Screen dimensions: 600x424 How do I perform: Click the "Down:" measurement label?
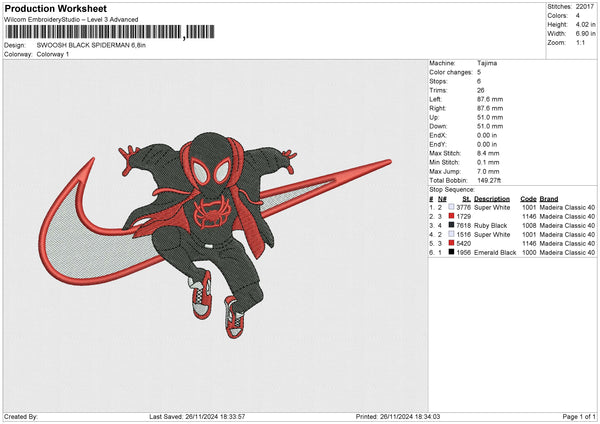coord(438,126)
